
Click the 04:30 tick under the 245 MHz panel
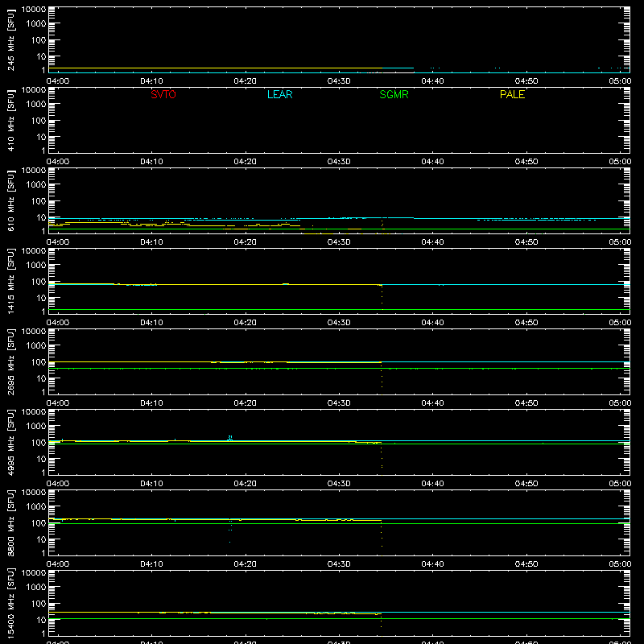[x=339, y=81]
